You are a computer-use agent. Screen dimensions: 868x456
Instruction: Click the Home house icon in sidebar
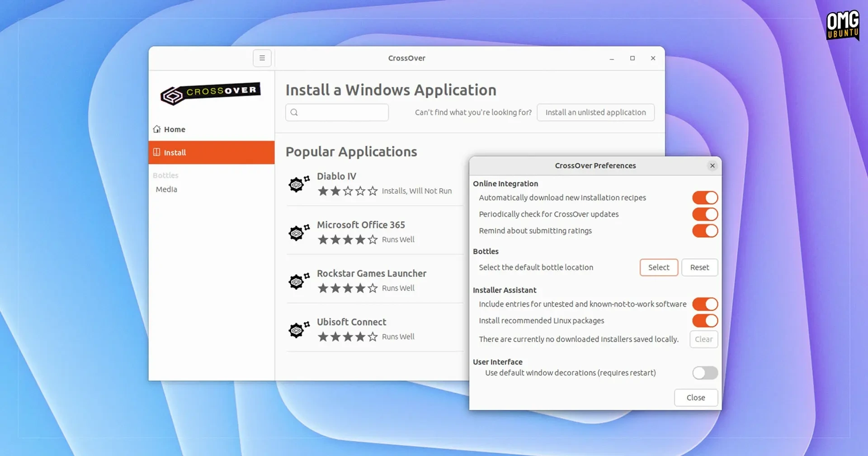click(x=157, y=129)
